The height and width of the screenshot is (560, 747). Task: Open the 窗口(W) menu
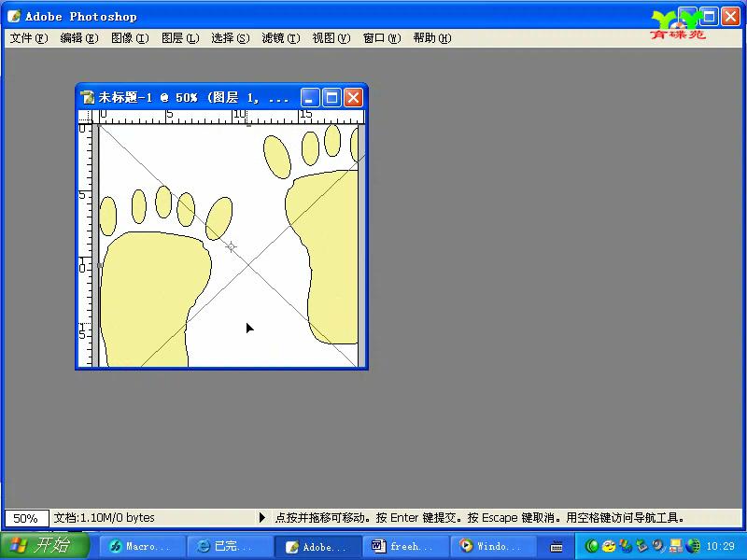(x=382, y=38)
